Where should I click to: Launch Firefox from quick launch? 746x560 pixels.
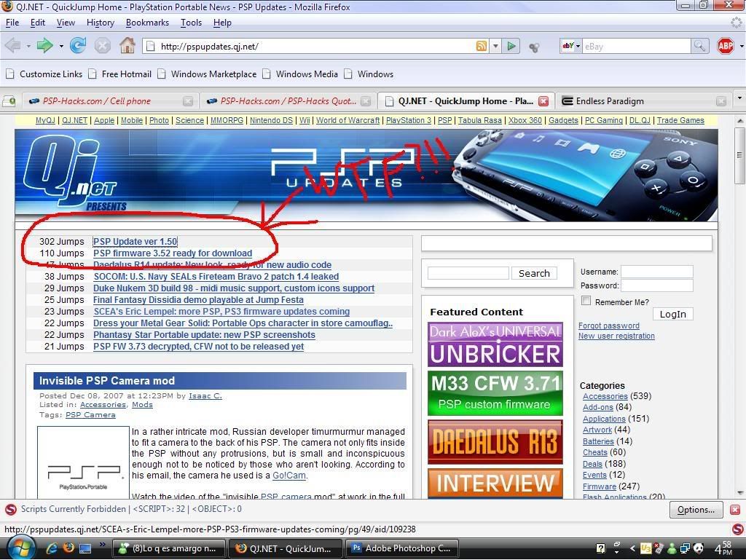click(68, 548)
